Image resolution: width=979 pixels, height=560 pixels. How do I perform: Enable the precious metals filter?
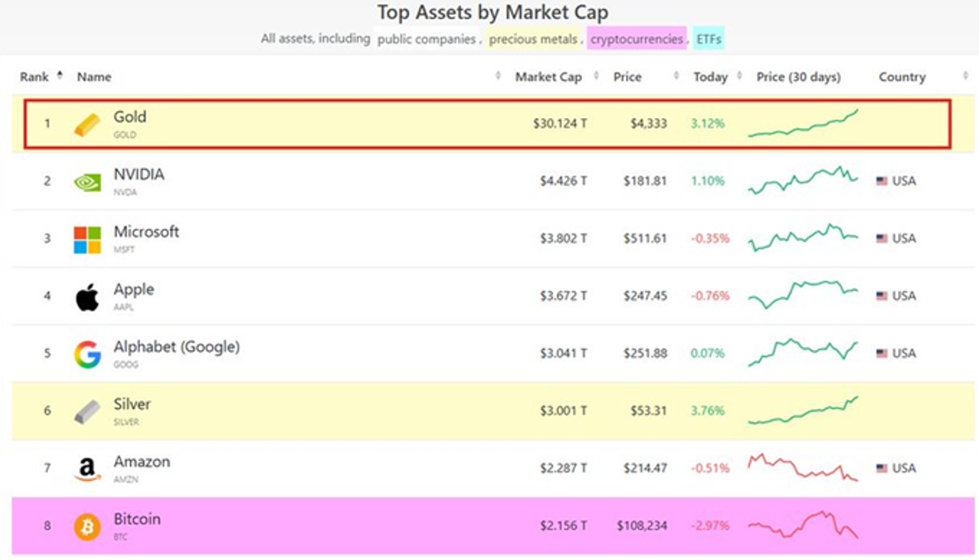[x=533, y=39]
